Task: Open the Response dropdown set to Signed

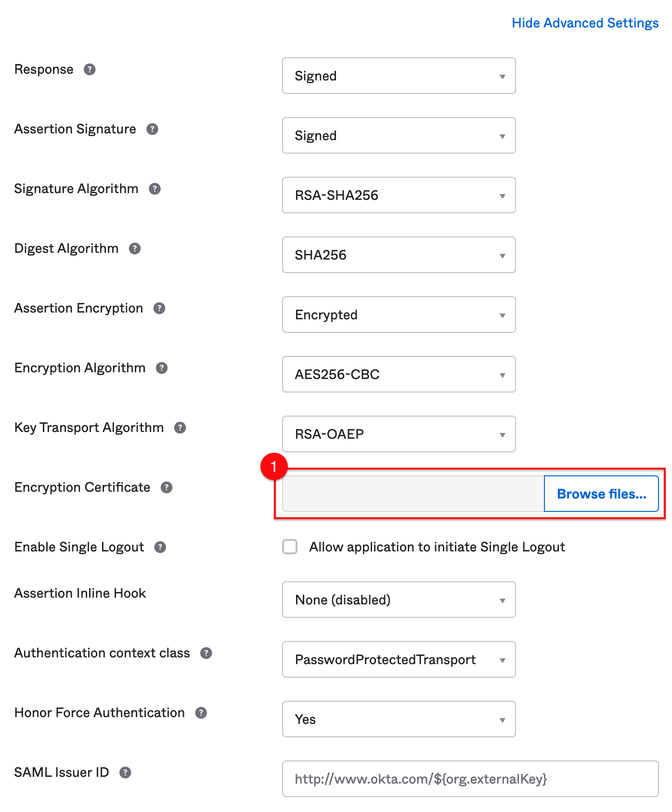Action: [399, 76]
